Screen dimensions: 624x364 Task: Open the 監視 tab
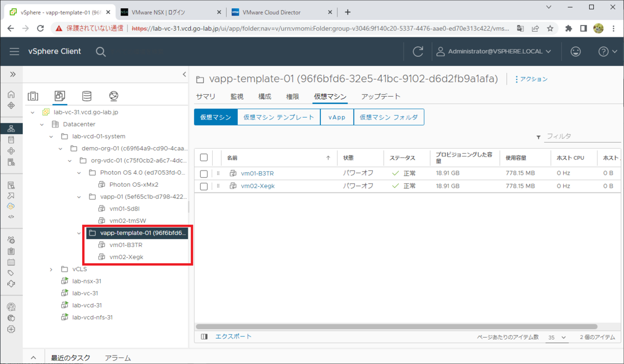point(237,96)
